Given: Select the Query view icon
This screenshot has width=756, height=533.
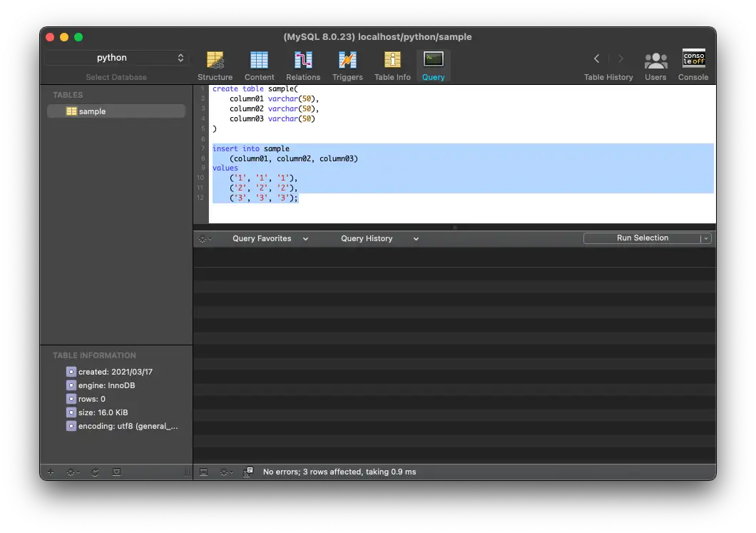Looking at the screenshot, I should coord(434,66).
